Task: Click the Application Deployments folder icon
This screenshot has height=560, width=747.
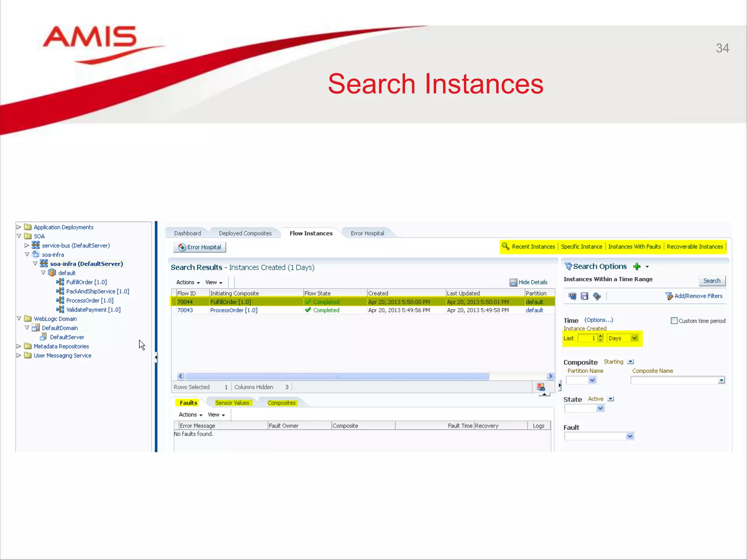Action: [x=28, y=227]
